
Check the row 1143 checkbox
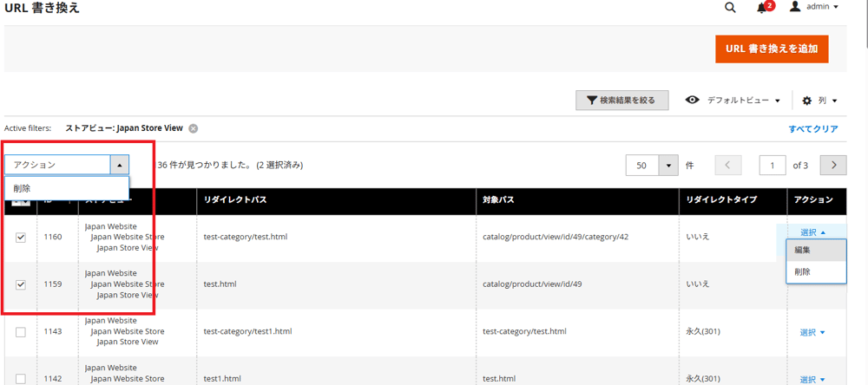click(x=21, y=332)
